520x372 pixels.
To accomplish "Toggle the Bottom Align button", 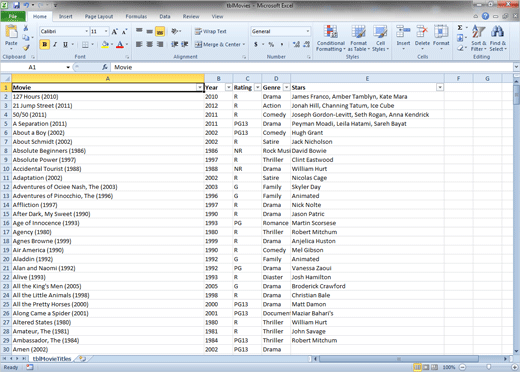I will pos(160,32).
